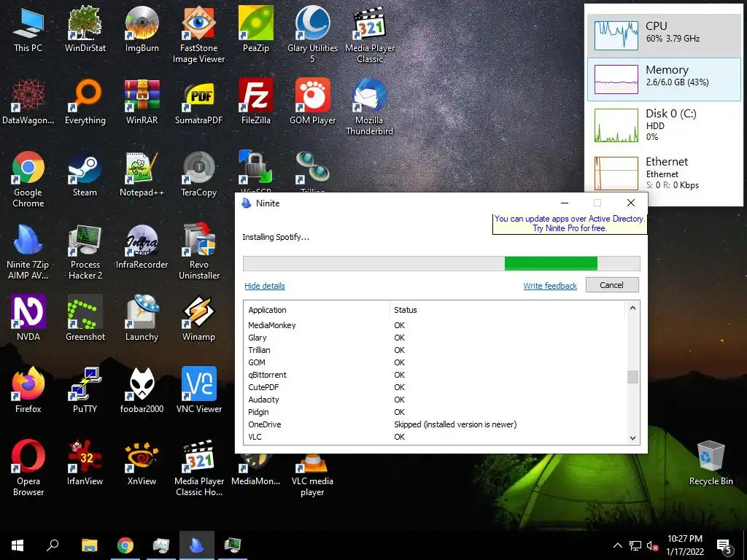
Task: Open the PuTTY desktop shortcut
Action: tap(85, 389)
